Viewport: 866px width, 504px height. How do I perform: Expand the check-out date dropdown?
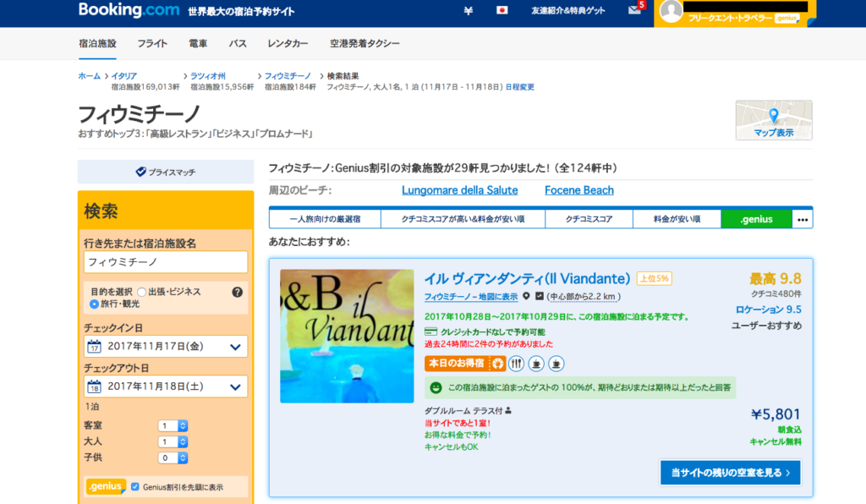235,386
